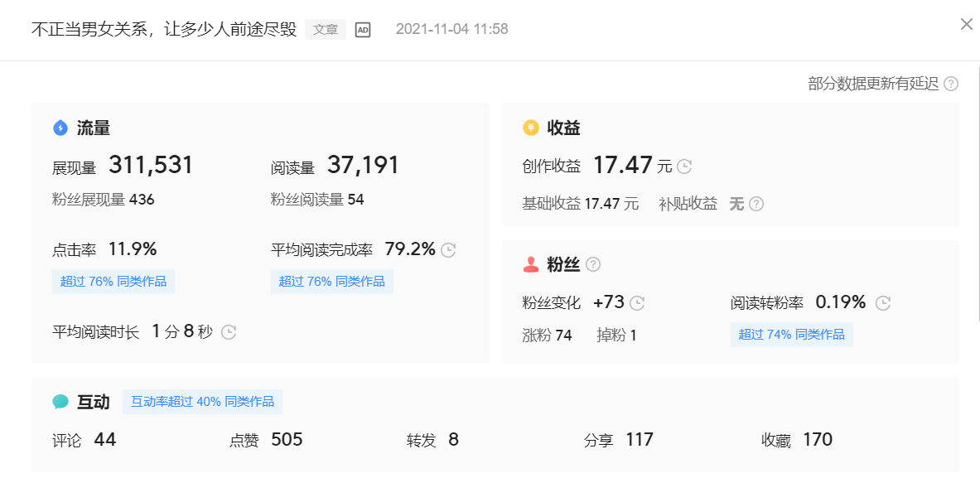Click the clock icon next to 阅读转粉率
Image resolution: width=980 pixels, height=478 pixels.
click(883, 302)
